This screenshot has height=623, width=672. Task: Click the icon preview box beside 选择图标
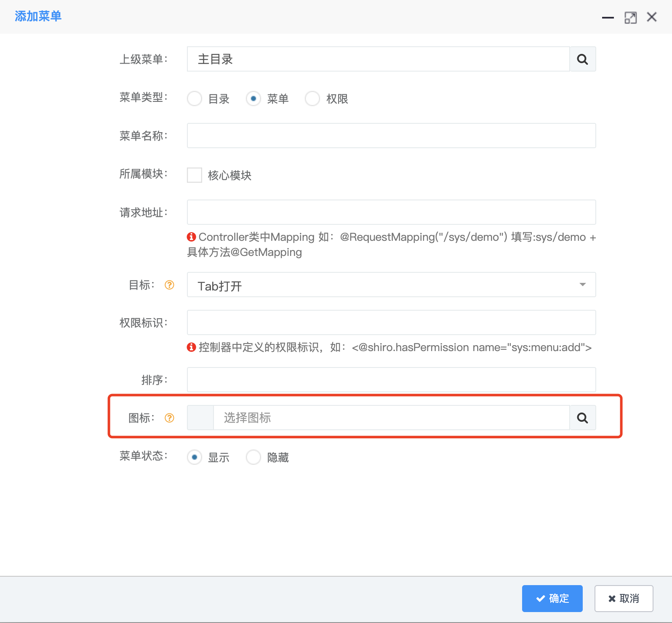point(200,418)
